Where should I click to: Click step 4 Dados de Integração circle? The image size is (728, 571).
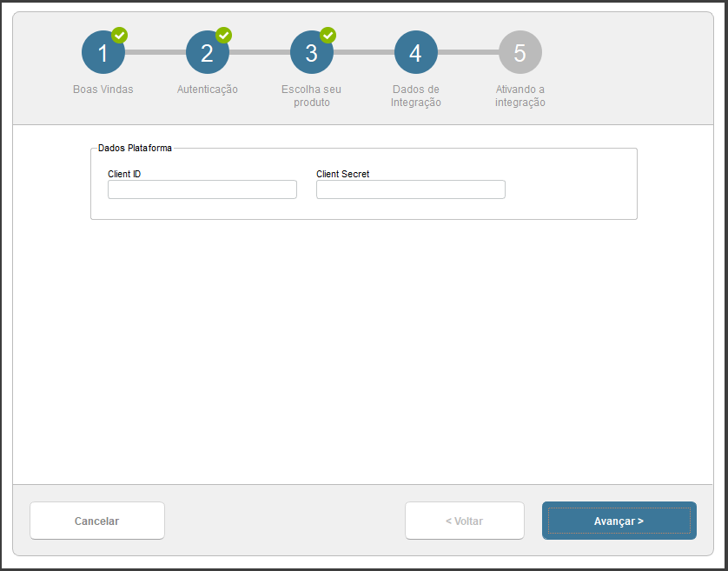point(416,52)
